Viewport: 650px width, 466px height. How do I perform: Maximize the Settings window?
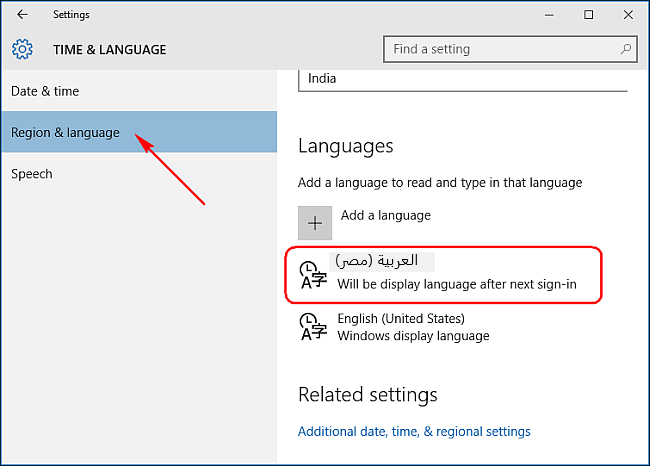pos(589,15)
